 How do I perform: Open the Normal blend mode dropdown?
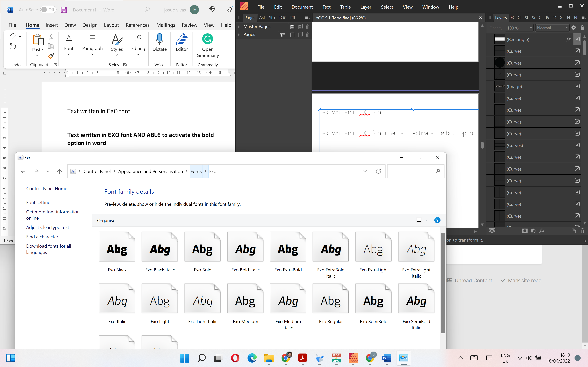552,28
